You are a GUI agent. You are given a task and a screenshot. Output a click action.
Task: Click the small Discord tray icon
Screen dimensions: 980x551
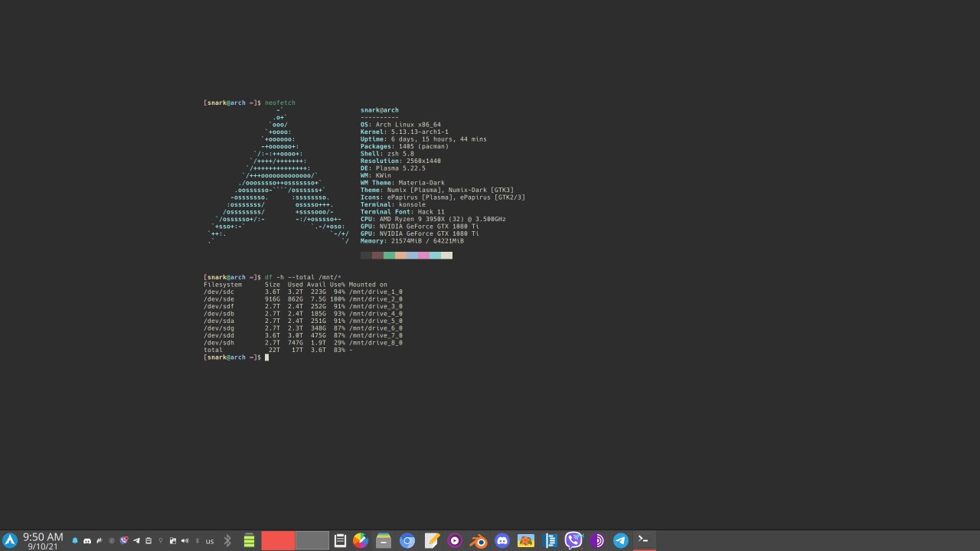point(87,541)
